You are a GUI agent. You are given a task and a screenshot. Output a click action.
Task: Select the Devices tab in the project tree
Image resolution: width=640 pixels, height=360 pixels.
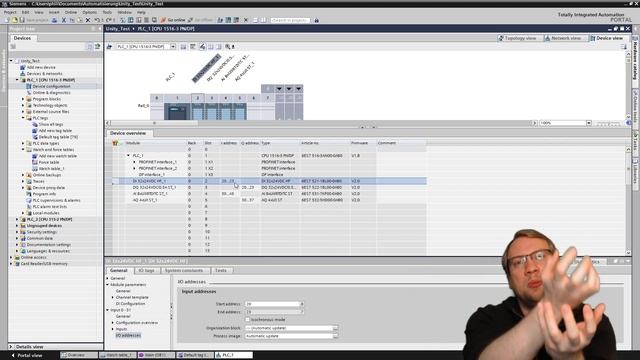pos(22,38)
